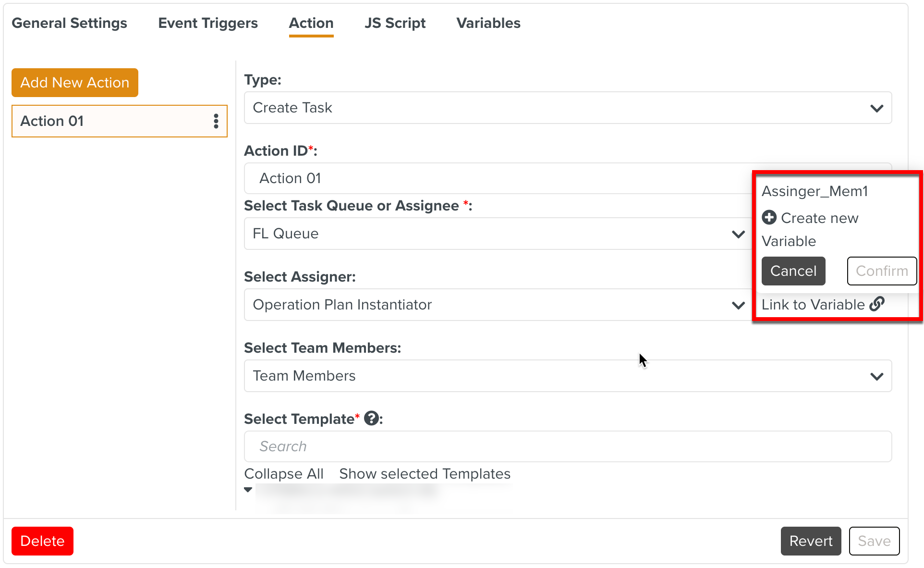
Task: Click the Show selected Templates link
Action: tap(425, 474)
